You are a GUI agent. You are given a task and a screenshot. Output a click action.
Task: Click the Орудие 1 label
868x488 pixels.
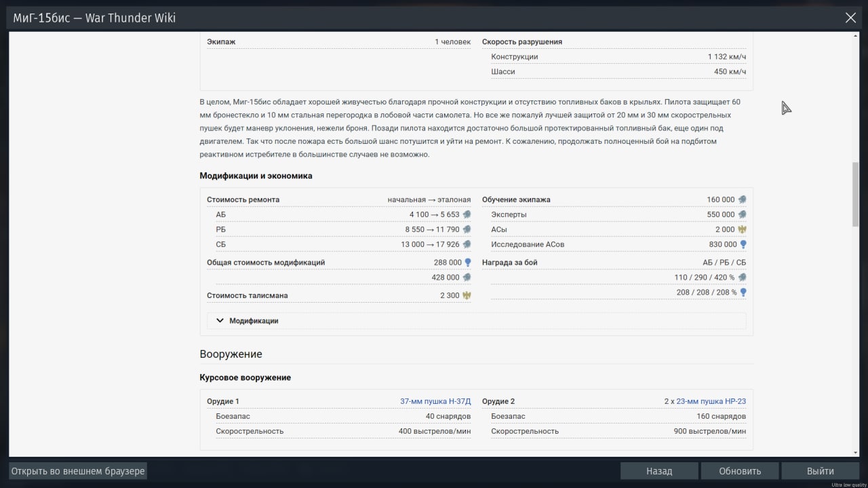[223, 401]
